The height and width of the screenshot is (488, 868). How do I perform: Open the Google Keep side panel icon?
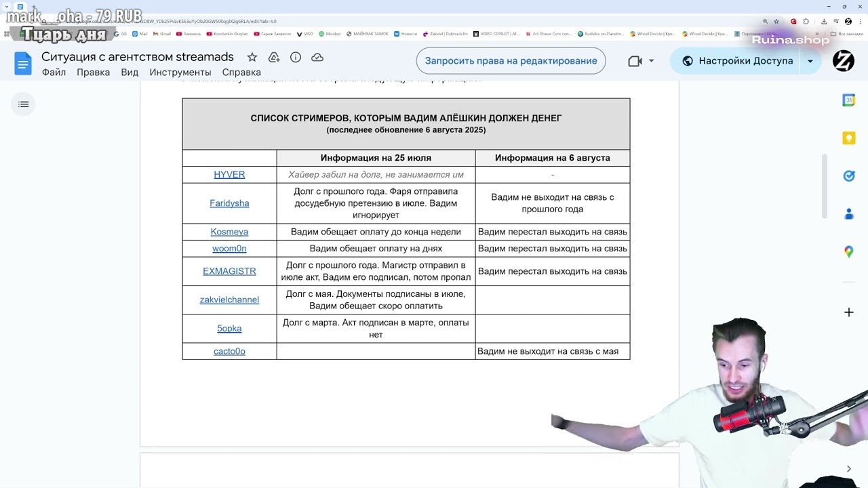point(848,138)
